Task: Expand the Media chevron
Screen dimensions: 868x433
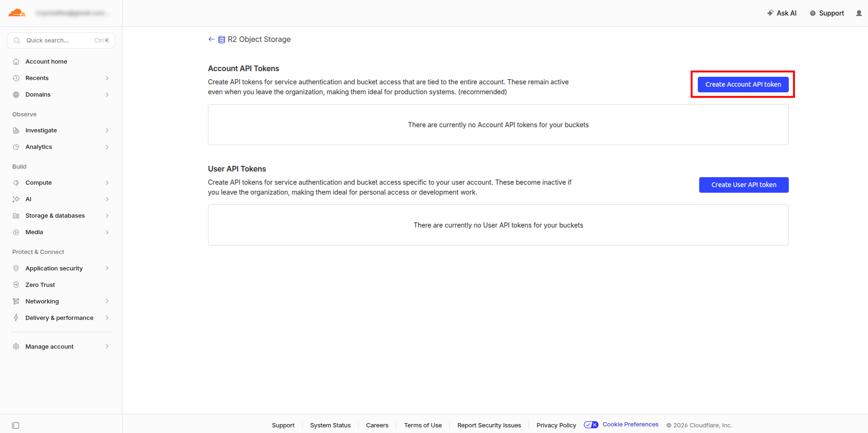Action: point(107,232)
